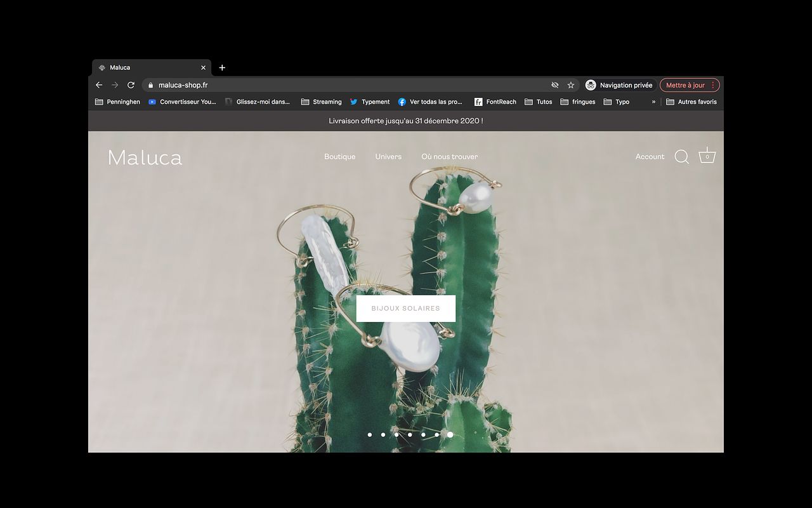Open the Convertisseur You... bookmark

point(182,102)
